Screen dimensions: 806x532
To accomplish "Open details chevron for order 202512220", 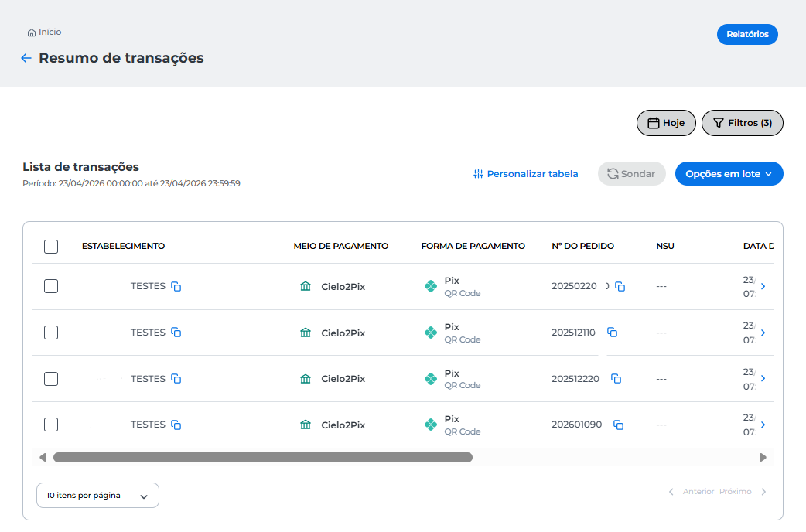I will (763, 378).
